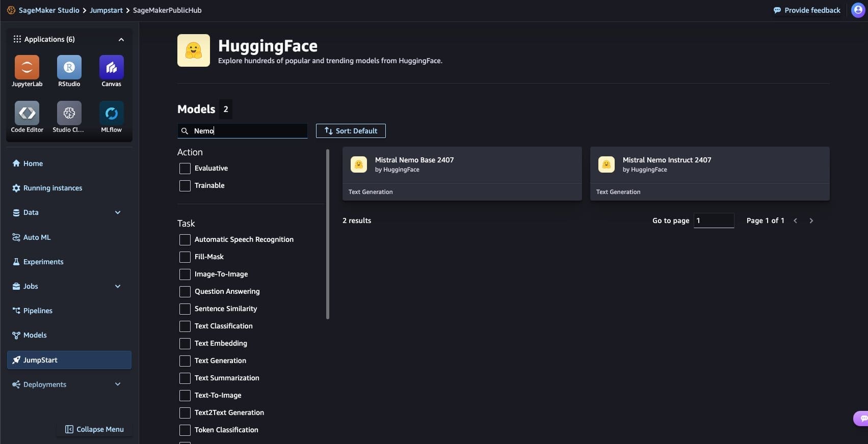Click the Provide feedback button

point(807,10)
